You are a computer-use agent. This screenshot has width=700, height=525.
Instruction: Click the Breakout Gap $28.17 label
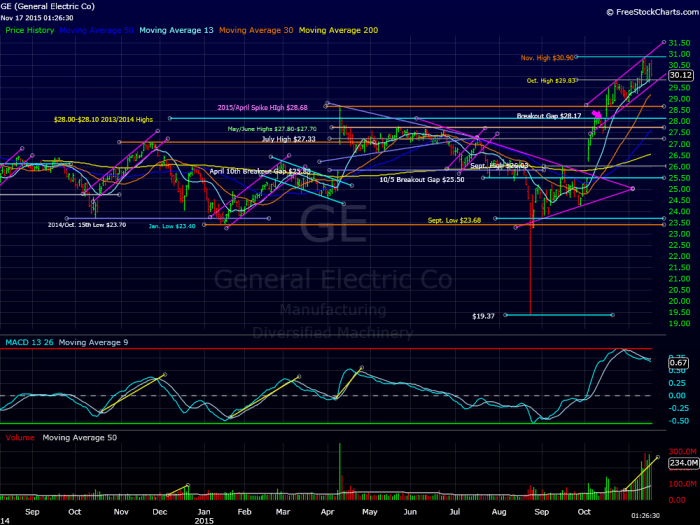click(549, 116)
